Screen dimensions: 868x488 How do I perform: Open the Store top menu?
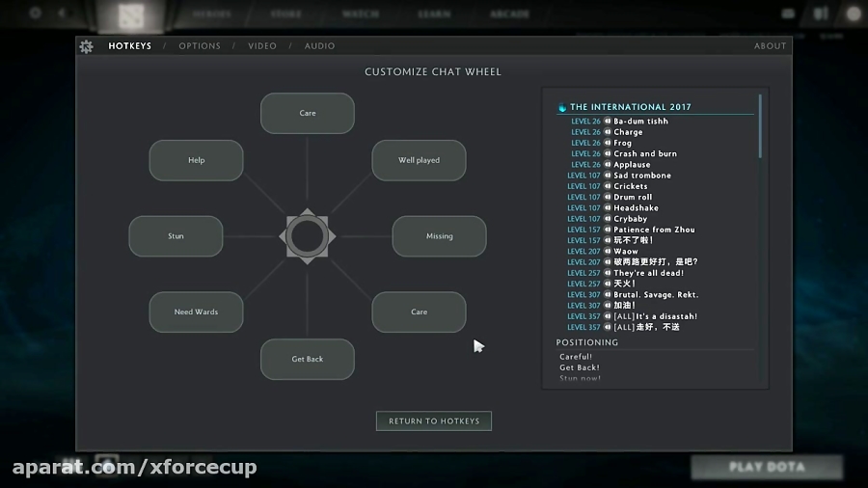(x=286, y=14)
